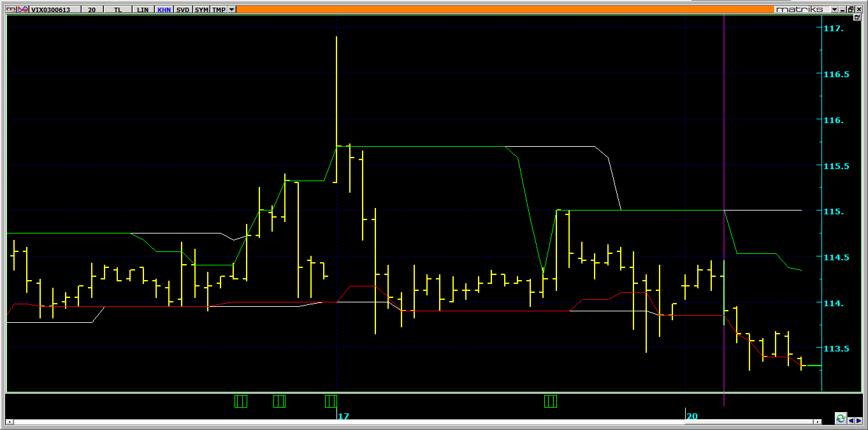The height and width of the screenshot is (430, 868).
Task: Click the green refresh icon
Action: pos(841,419)
